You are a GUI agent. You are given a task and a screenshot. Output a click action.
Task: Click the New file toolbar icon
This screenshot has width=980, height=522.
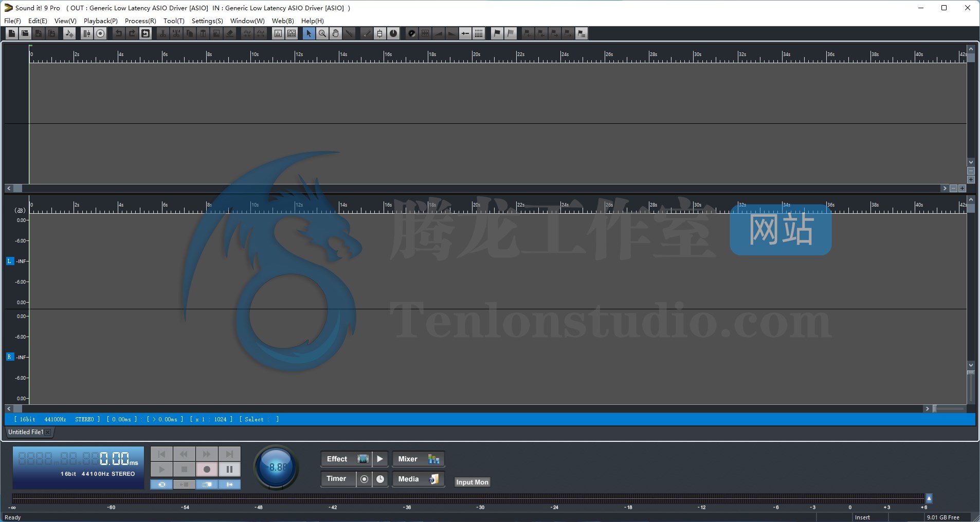coord(11,33)
